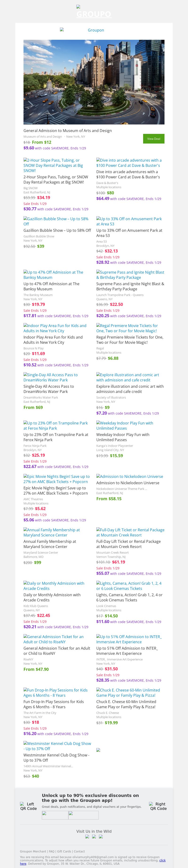Open the Museum of Arts and Design photo
Viewport: 188px width, 868px height.
94,82
